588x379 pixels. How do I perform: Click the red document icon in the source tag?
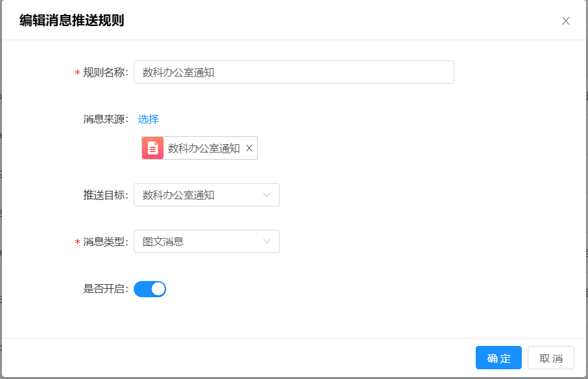153,148
